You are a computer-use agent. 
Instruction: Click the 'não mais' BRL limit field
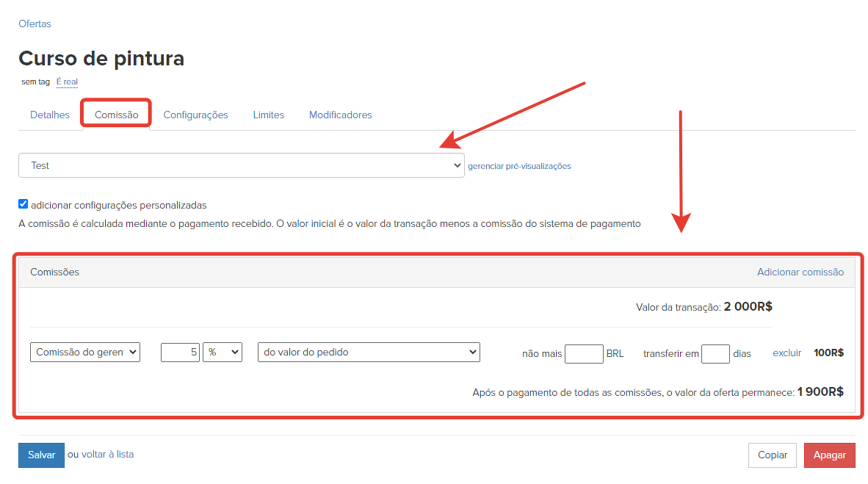click(x=584, y=353)
